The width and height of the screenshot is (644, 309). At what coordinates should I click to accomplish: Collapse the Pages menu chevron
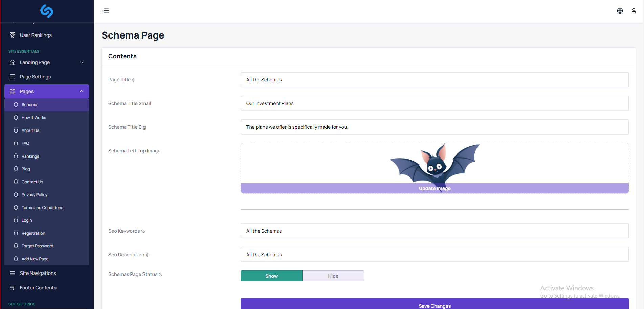click(82, 91)
